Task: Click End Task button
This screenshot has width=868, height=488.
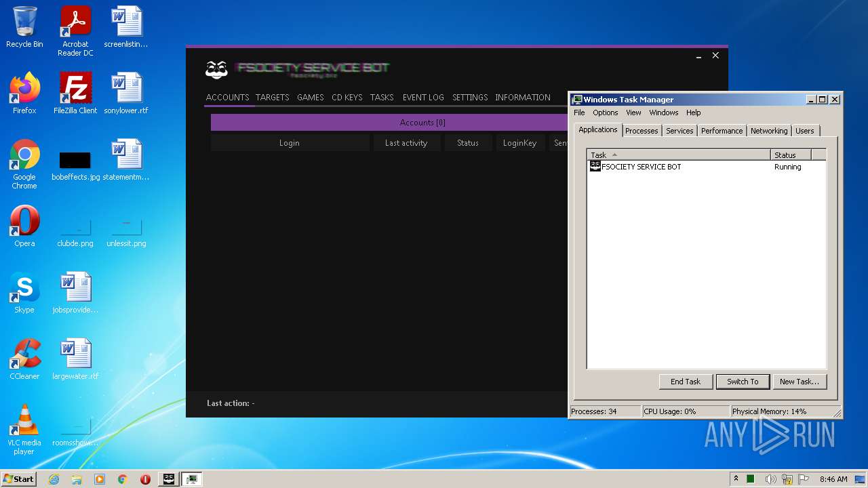Action: (x=686, y=382)
